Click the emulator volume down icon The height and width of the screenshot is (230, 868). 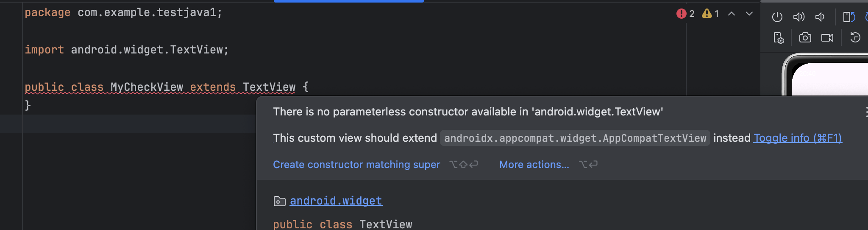point(820,17)
